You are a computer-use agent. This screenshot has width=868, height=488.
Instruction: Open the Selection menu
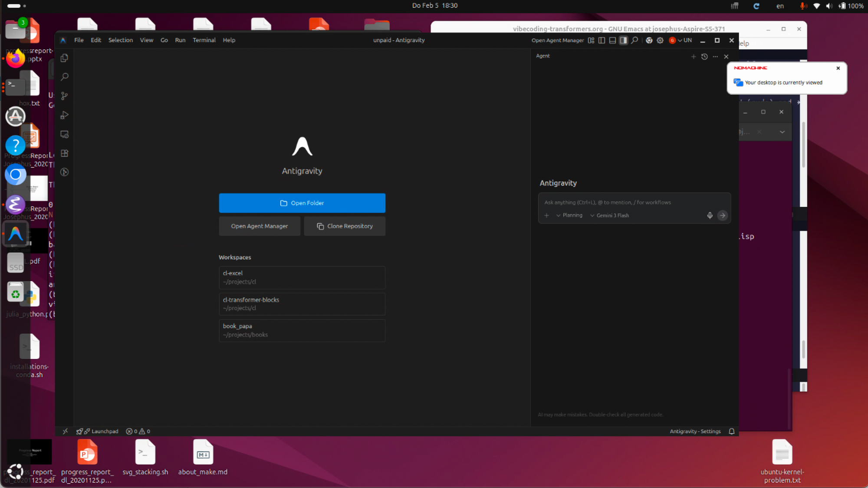[x=120, y=40]
